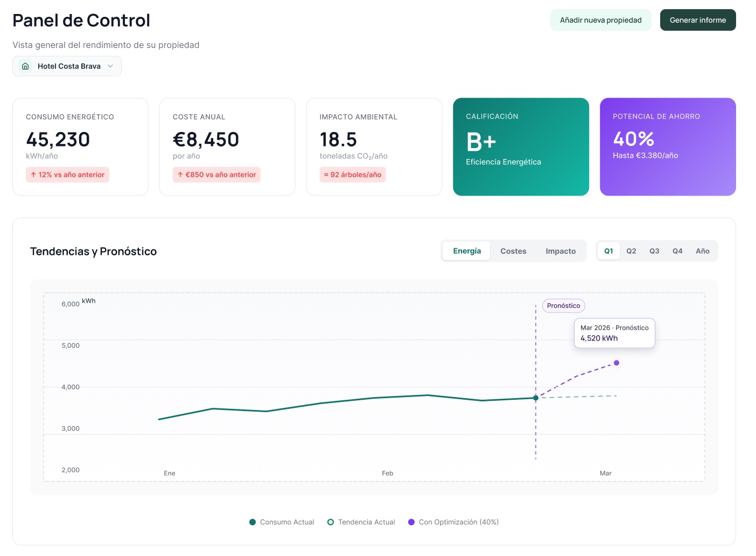This screenshot has width=756, height=556.
Task: Click the Ene axis label
Action: tap(170, 473)
